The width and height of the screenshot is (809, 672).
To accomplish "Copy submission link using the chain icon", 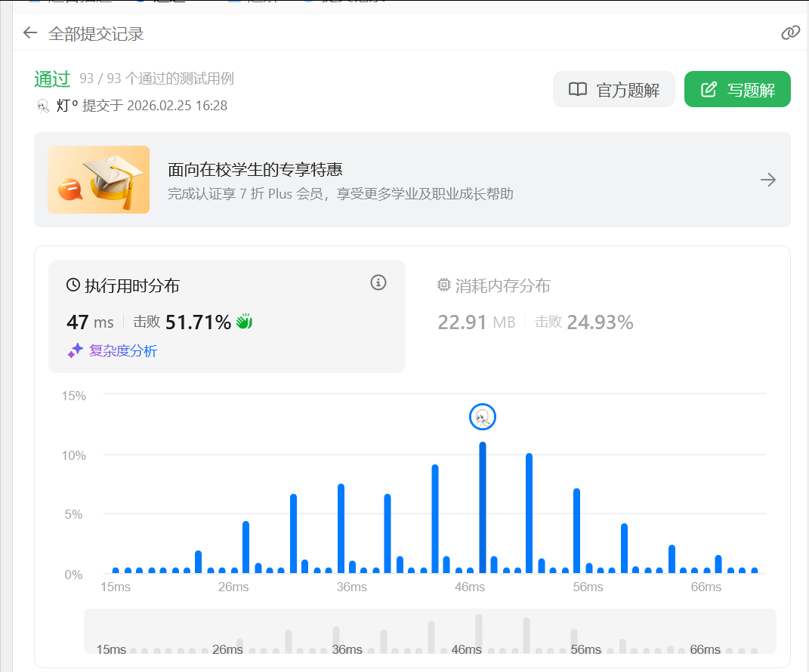I will 790,32.
